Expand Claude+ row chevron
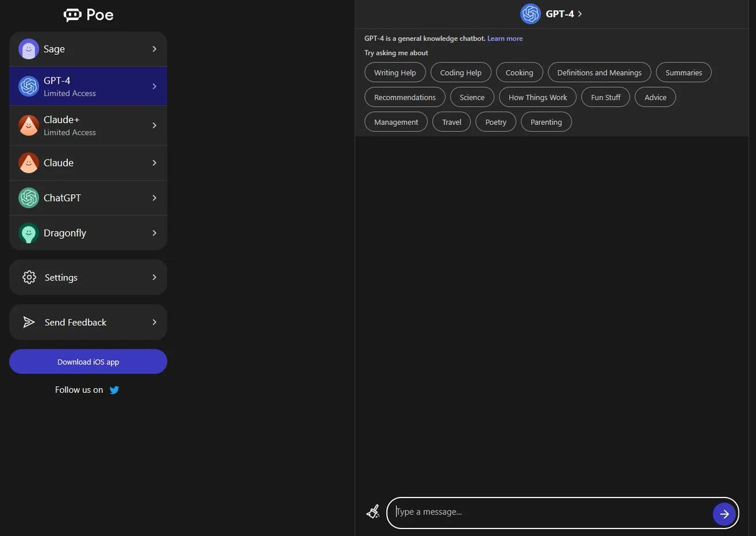The height and width of the screenshot is (536, 756). (x=154, y=125)
